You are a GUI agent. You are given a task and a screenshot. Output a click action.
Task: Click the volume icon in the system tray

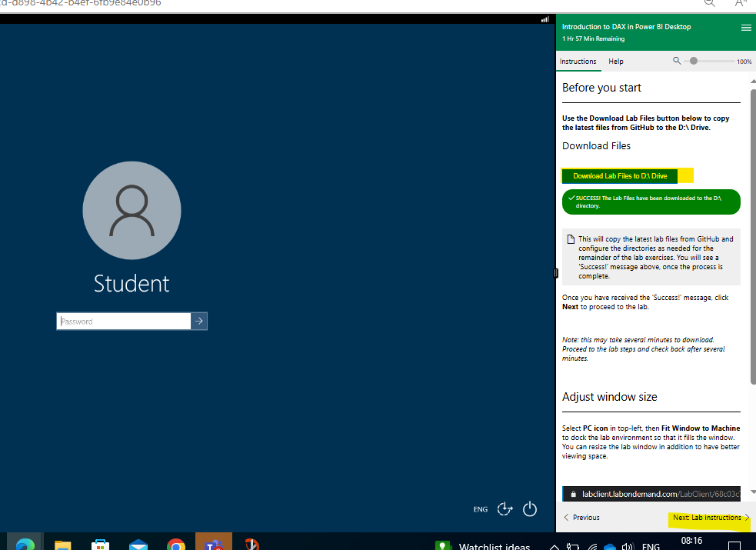[x=628, y=546]
